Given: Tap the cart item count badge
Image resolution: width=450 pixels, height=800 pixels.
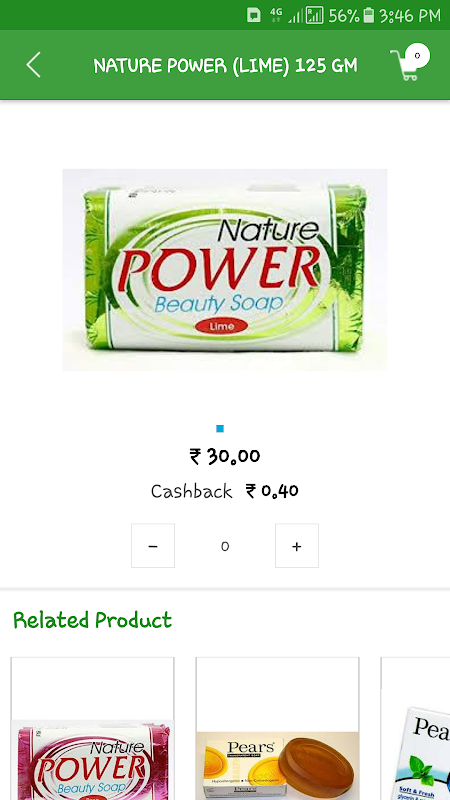Looking at the screenshot, I should [418, 55].
